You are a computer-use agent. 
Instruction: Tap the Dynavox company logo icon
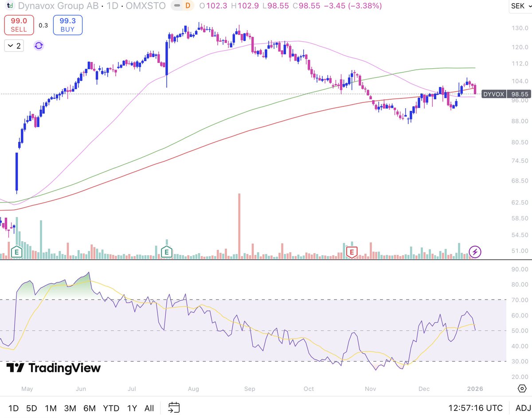pos(10,6)
